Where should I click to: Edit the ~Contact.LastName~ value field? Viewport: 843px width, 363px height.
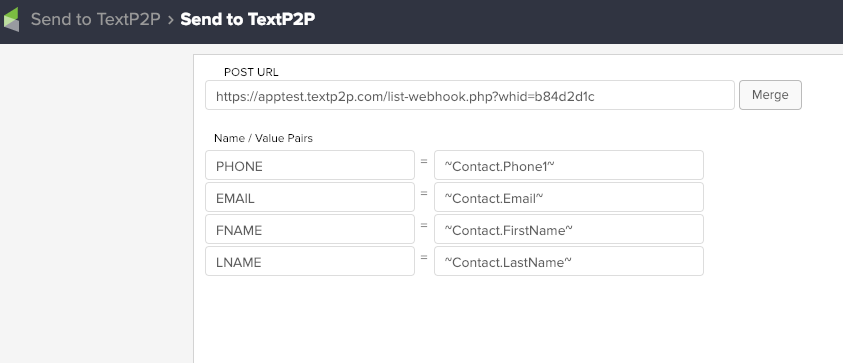569,261
